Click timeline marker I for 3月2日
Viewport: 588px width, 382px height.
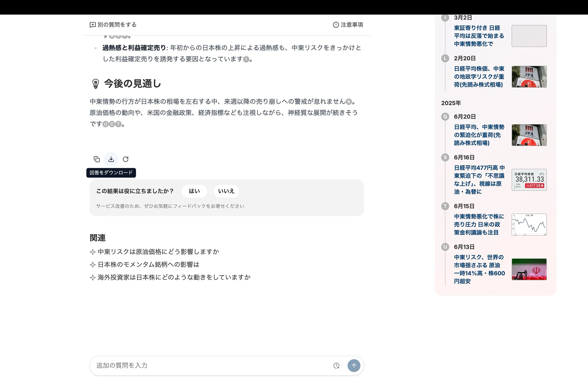[445, 18]
